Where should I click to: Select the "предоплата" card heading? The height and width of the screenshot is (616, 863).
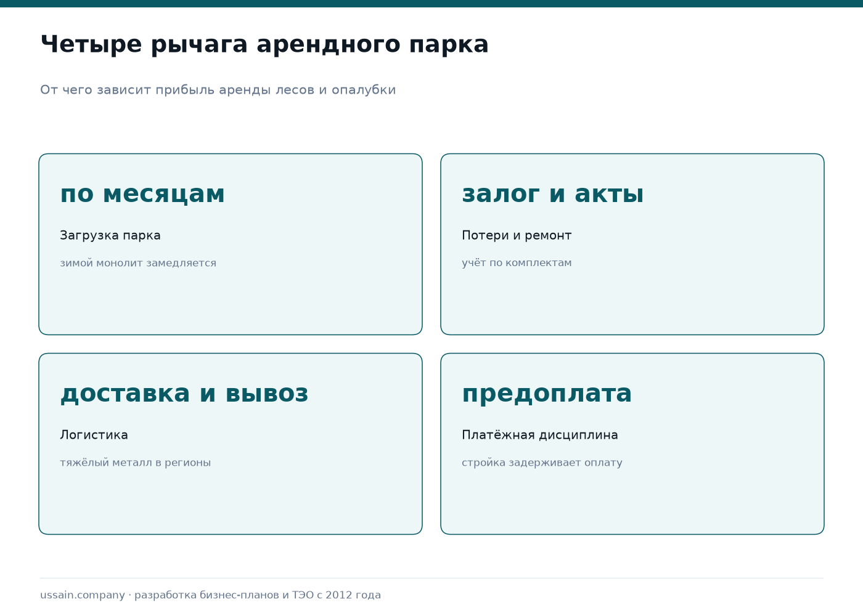547,394
